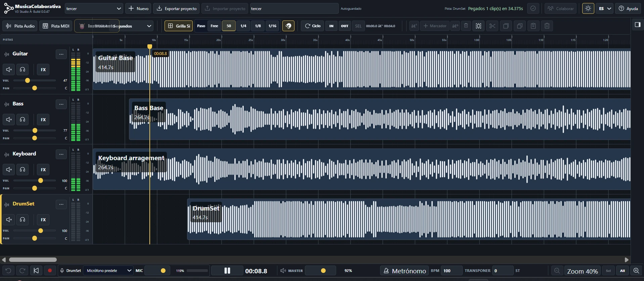Set loop IN point
The image size is (644, 281).
coord(331,26)
